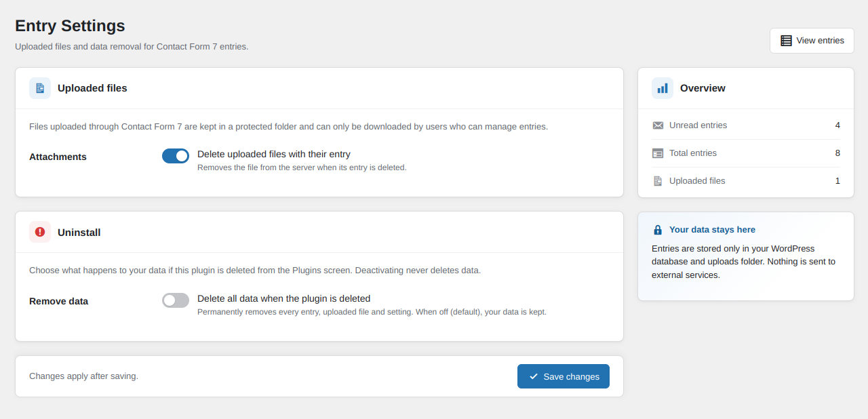Click Uploaded files label in Overview panel
Viewport: 868px width, 419px height.
(697, 181)
